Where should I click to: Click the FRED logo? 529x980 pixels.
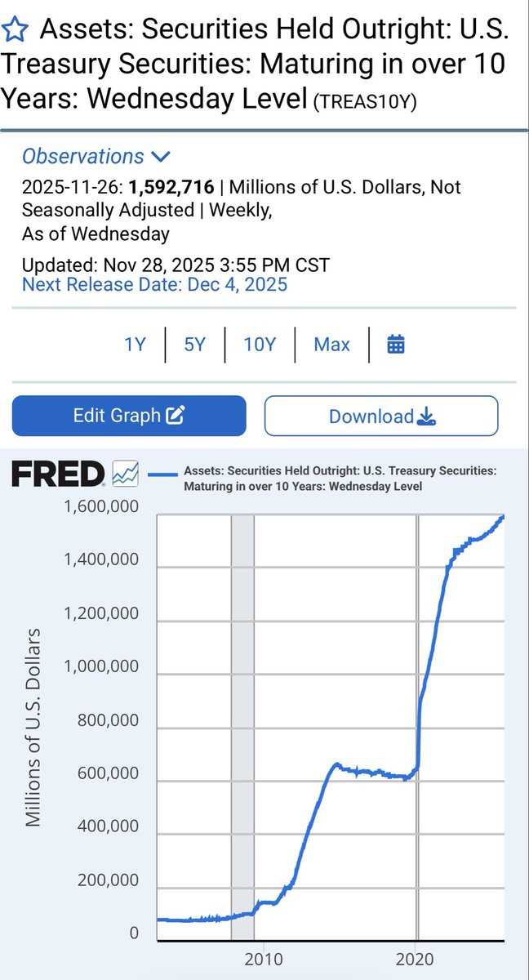pyautogui.click(x=58, y=474)
